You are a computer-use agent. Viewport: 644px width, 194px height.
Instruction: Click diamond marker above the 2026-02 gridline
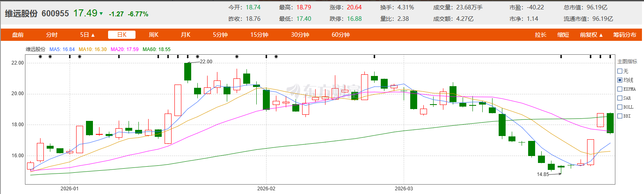266,57
